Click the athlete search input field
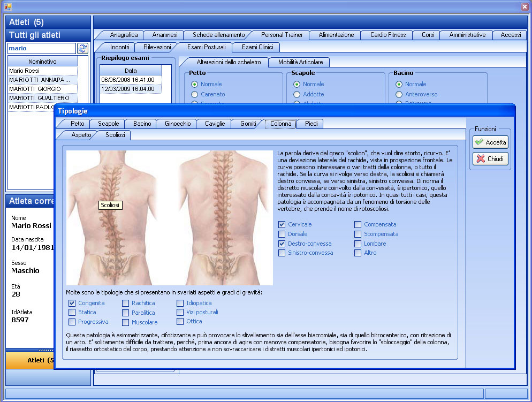 [x=41, y=48]
